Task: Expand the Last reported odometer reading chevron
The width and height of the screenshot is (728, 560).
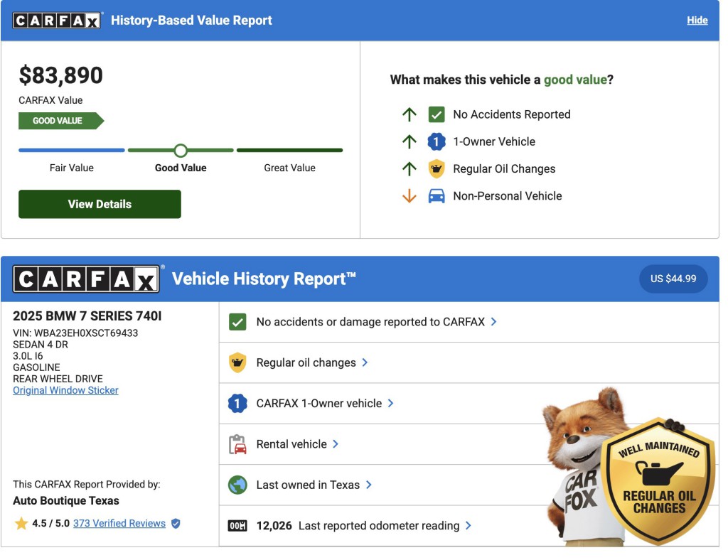Action: click(x=469, y=526)
